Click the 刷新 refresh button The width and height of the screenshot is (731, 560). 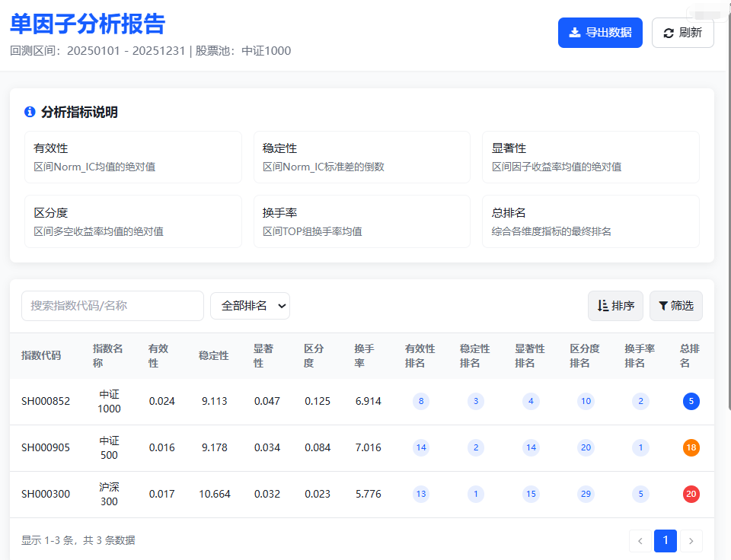pyautogui.click(x=682, y=33)
